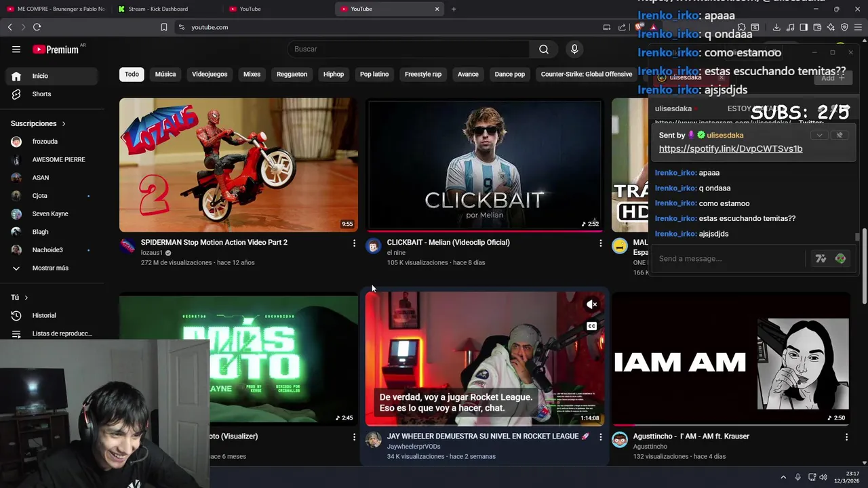Open the 7TV emotes icon in chat
Image resolution: width=868 pixels, height=488 pixels.
(x=821, y=258)
